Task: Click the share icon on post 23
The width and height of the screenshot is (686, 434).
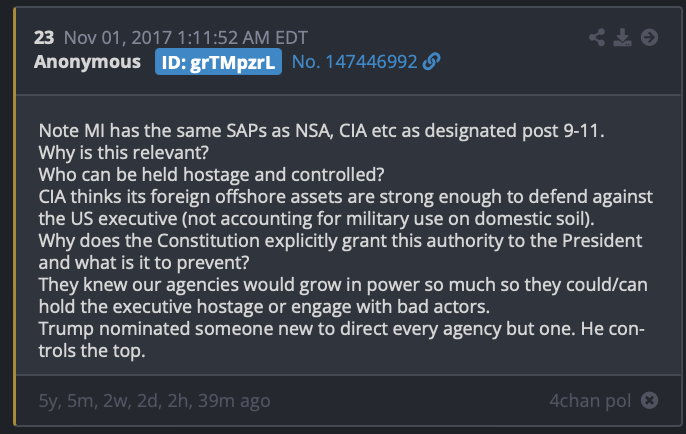Action: [x=597, y=37]
